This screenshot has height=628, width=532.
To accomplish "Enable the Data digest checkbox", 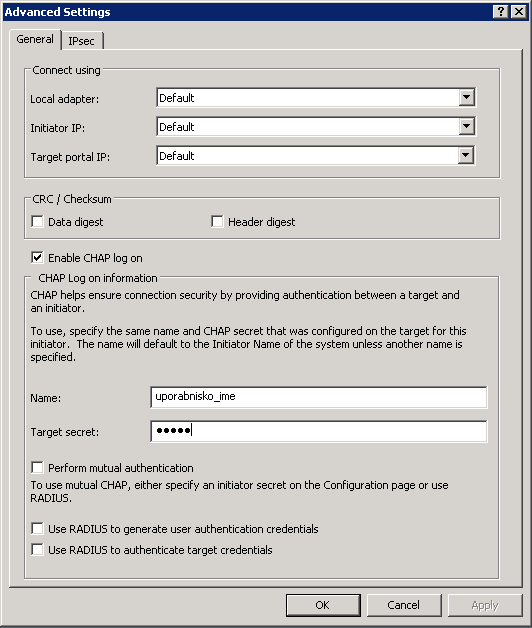I will tap(37, 221).
